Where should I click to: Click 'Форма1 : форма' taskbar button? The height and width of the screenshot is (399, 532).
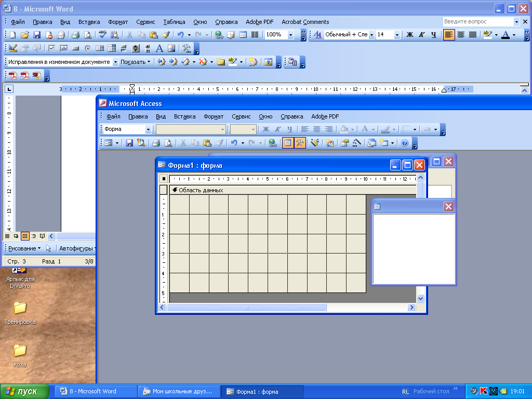pos(262,391)
